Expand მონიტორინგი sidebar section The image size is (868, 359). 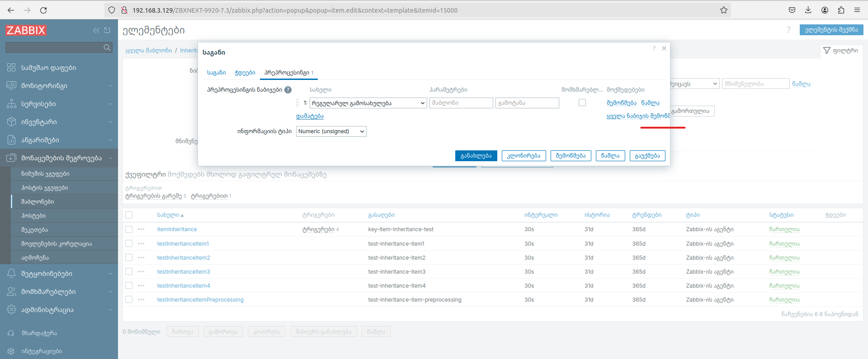pos(110,86)
